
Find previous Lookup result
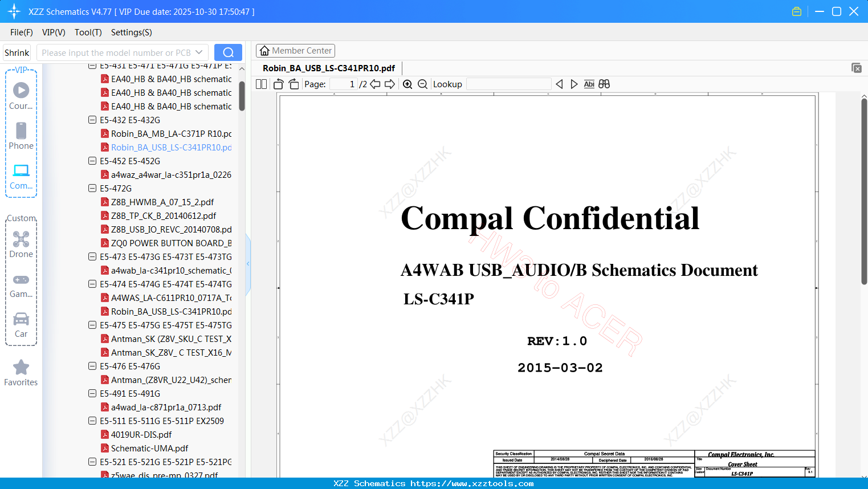[x=559, y=84]
